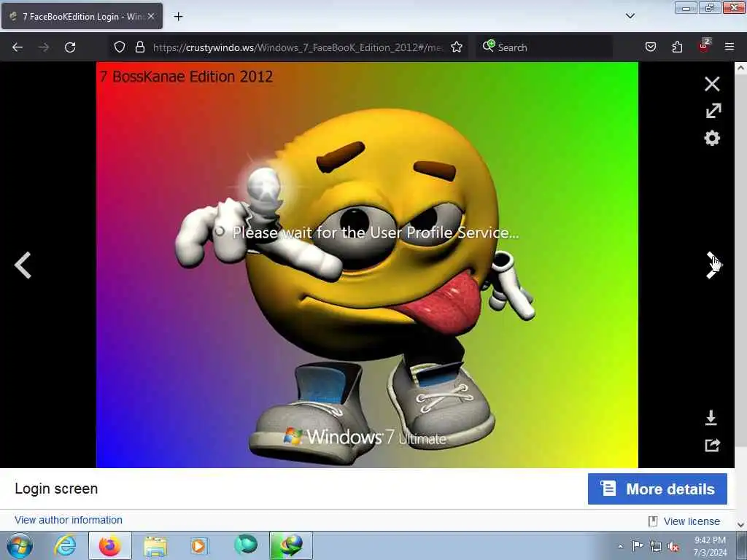Open the clock showing 9:42 PM
The height and width of the screenshot is (560, 747).
[710, 546]
